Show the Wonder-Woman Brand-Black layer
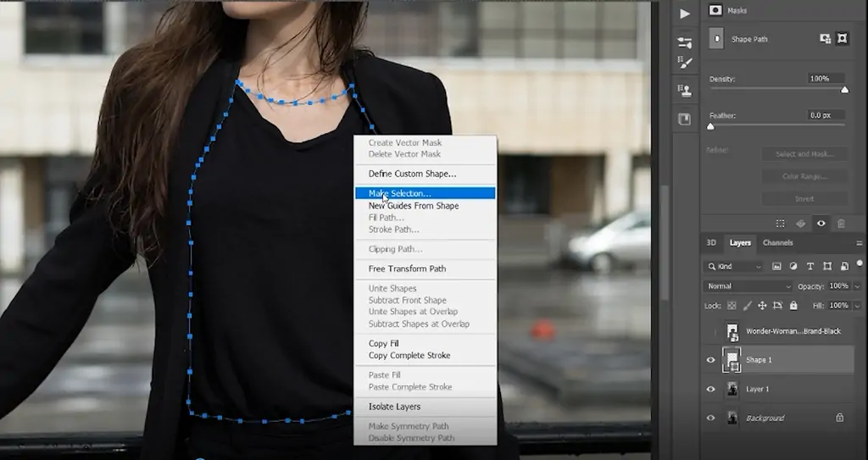Viewport: 868px width, 460px height. click(x=711, y=331)
